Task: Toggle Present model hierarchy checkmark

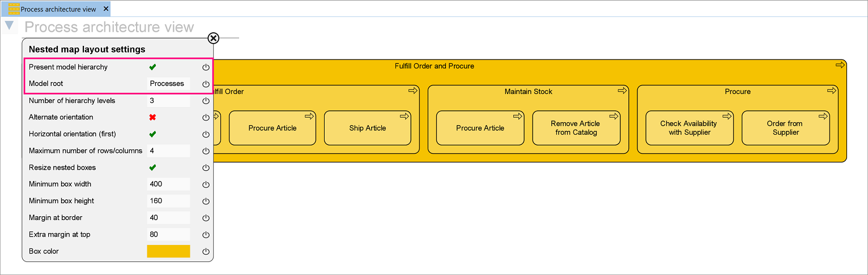Action: [152, 67]
